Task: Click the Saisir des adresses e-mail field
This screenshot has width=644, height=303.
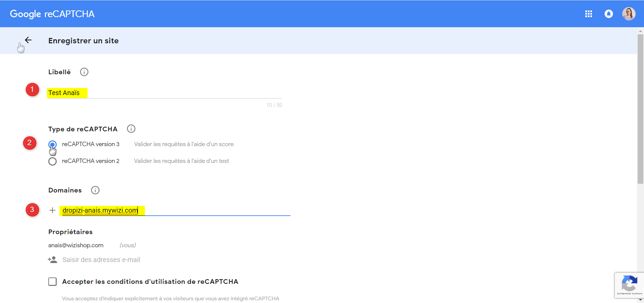Action: (x=101, y=260)
